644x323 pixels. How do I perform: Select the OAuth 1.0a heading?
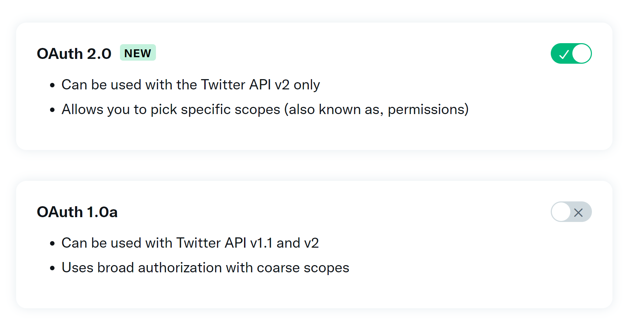(x=77, y=212)
